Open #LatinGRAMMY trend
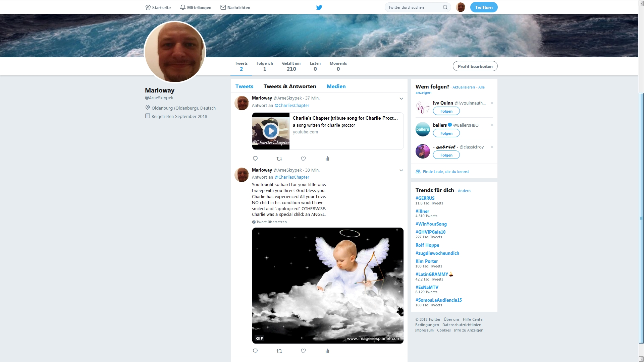The image size is (644, 362). [x=432, y=274]
